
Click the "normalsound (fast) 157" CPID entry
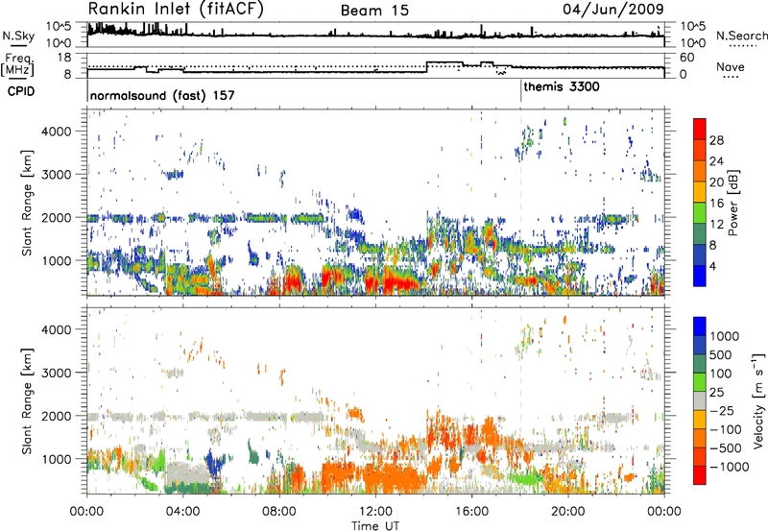click(162, 95)
